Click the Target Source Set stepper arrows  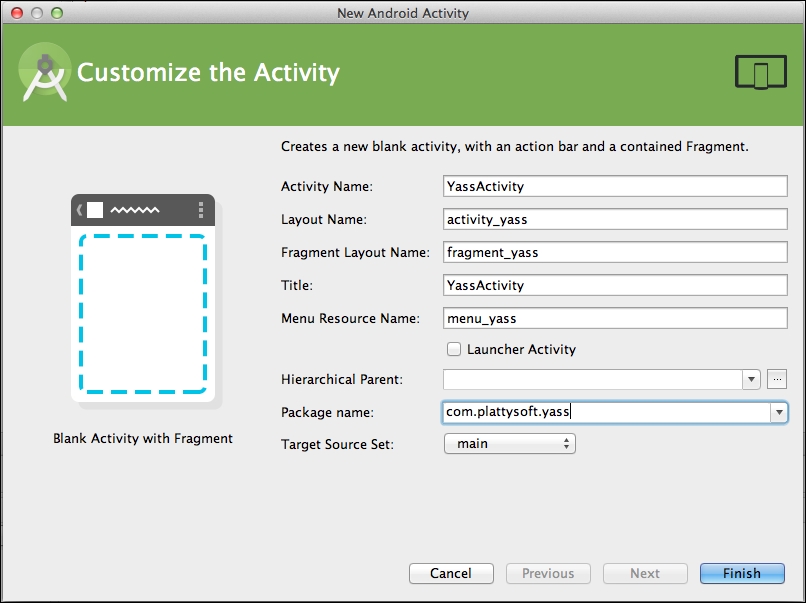tap(567, 443)
